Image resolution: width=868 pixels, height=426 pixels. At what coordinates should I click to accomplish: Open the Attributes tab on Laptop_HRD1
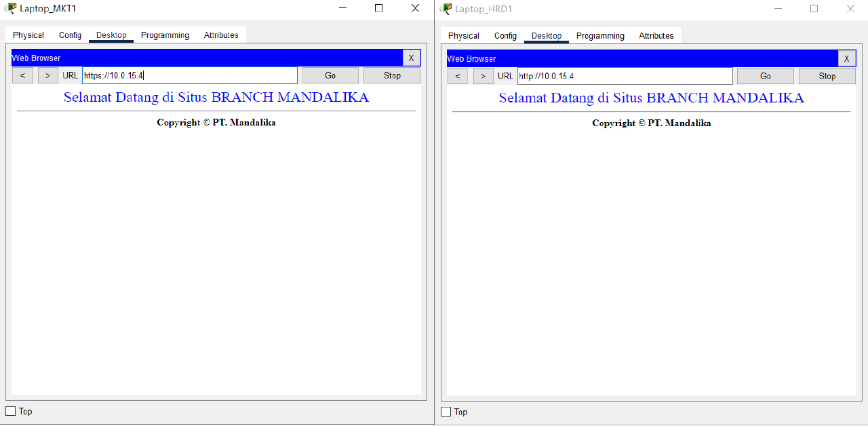coord(656,35)
